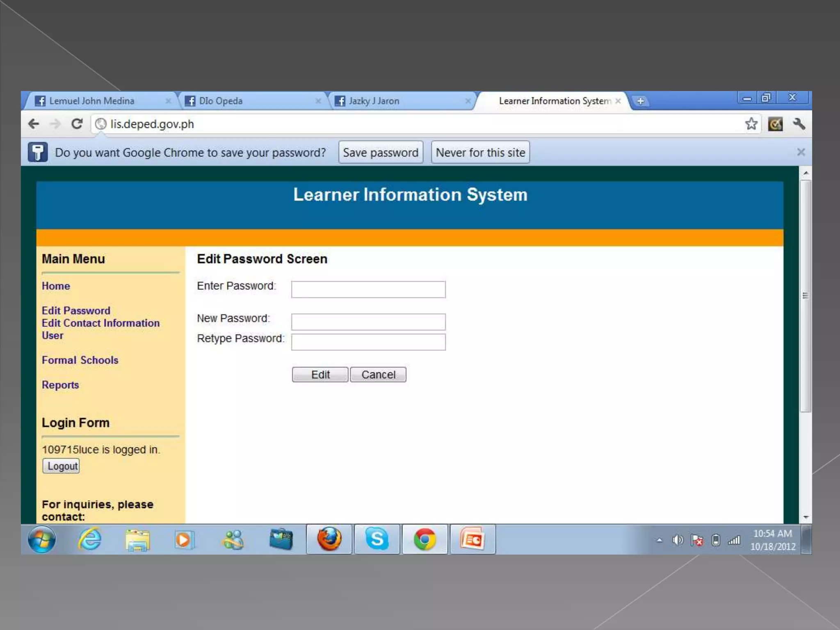Click the Logout button
The height and width of the screenshot is (630, 840).
click(61, 466)
